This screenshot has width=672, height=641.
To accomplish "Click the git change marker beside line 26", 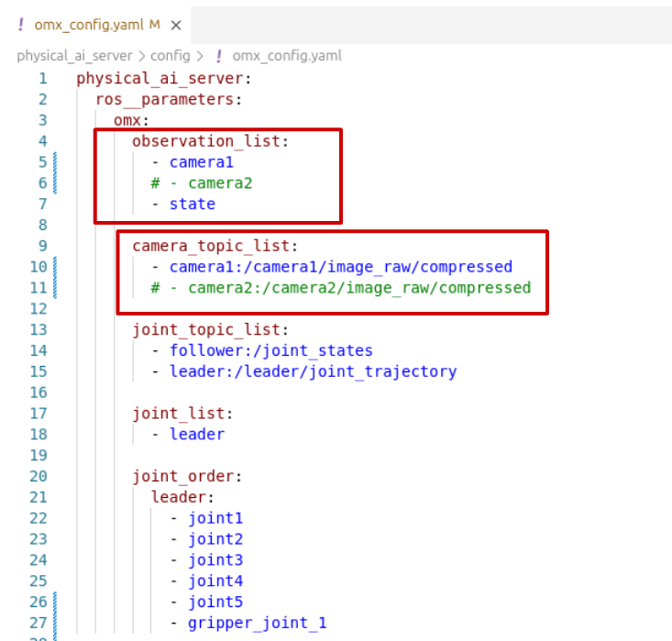I will (x=56, y=602).
